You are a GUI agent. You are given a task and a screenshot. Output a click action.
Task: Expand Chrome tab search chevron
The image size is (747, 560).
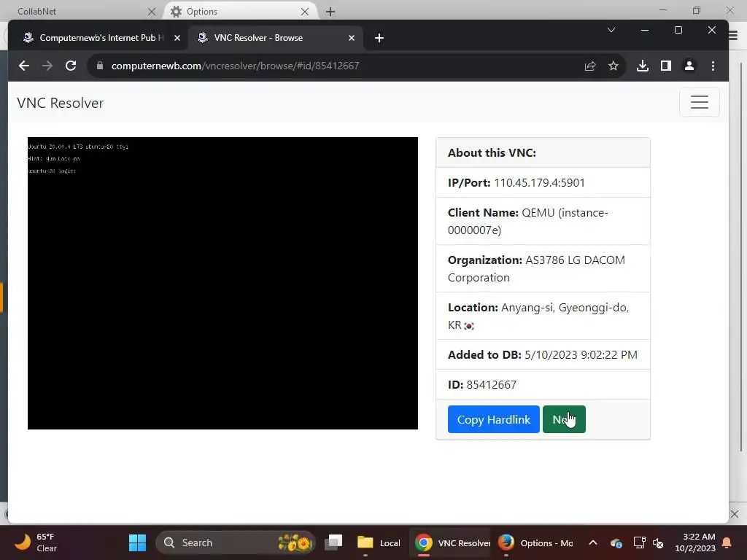[x=611, y=30]
